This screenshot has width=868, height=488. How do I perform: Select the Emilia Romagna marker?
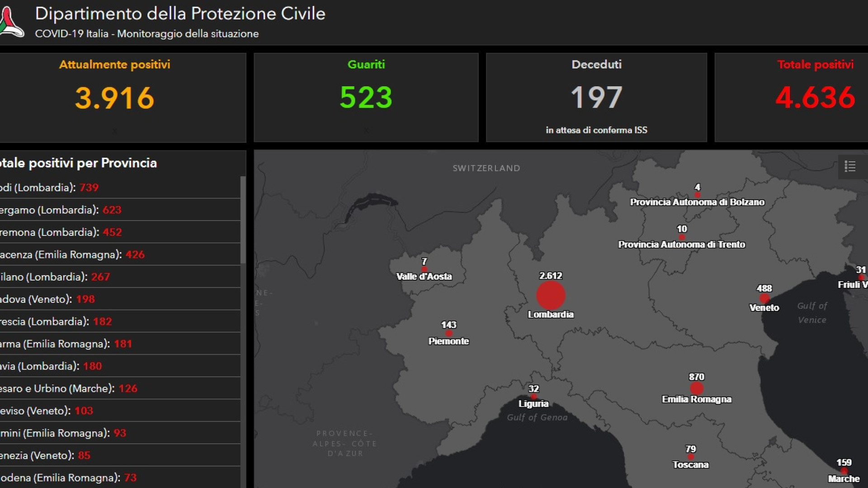[697, 388]
